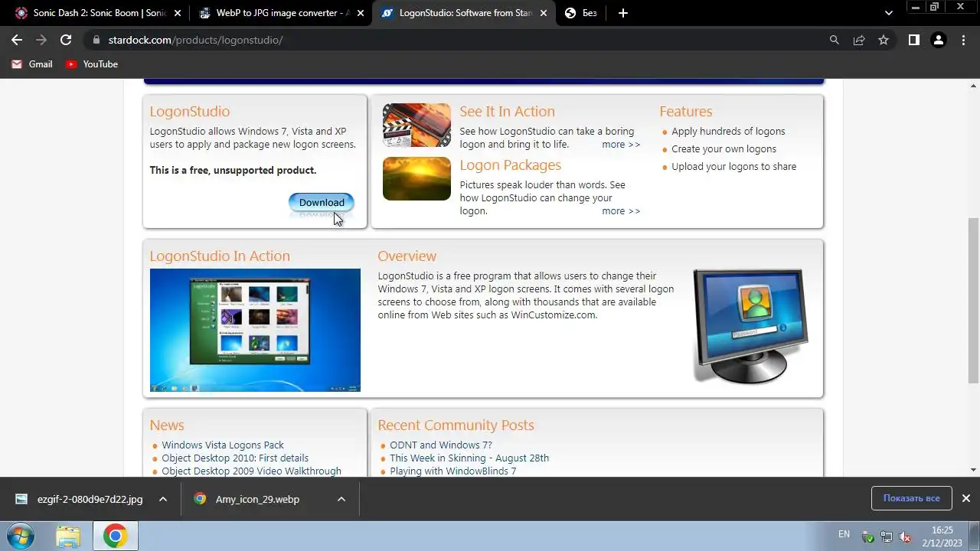The width and height of the screenshot is (980, 551).
Task: Open Playing with WindowBlinds 7 post
Action: 452,471
